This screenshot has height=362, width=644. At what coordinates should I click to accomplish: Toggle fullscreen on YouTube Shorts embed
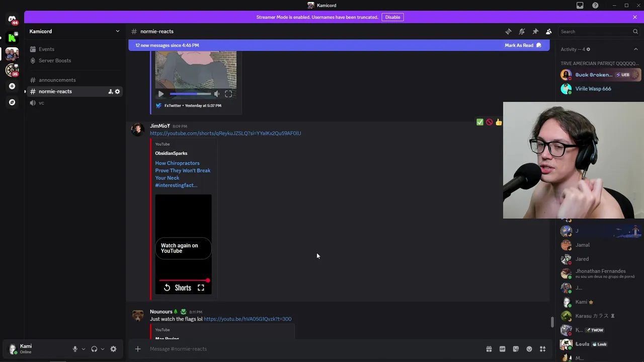201,288
